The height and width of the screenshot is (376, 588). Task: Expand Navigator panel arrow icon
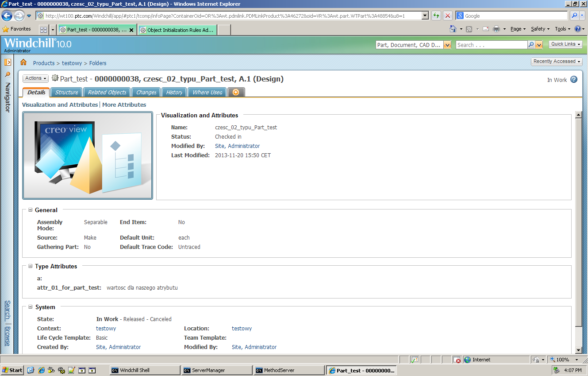click(8, 62)
